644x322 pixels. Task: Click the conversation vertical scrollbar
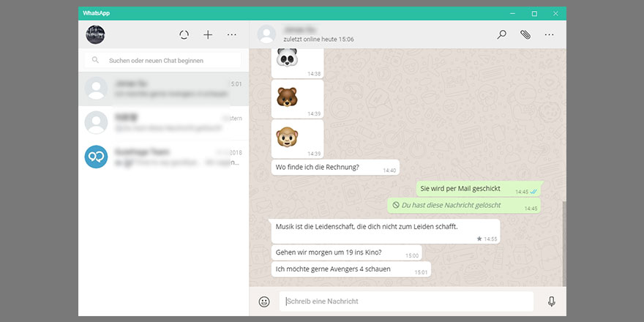564,243
